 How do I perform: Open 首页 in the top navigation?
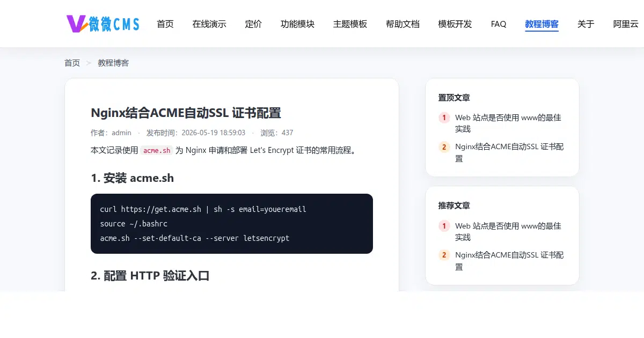click(x=165, y=24)
